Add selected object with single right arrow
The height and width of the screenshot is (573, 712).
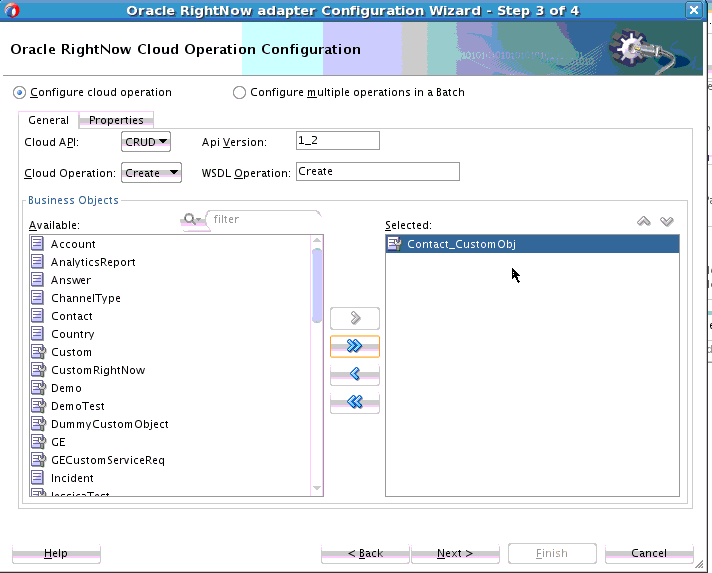pyautogui.click(x=355, y=318)
